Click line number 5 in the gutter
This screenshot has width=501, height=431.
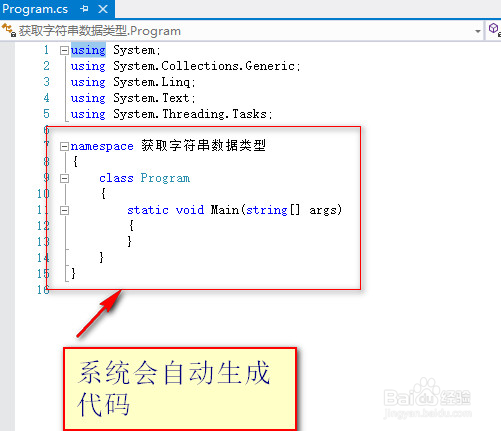pyautogui.click(x=46, y=114)
